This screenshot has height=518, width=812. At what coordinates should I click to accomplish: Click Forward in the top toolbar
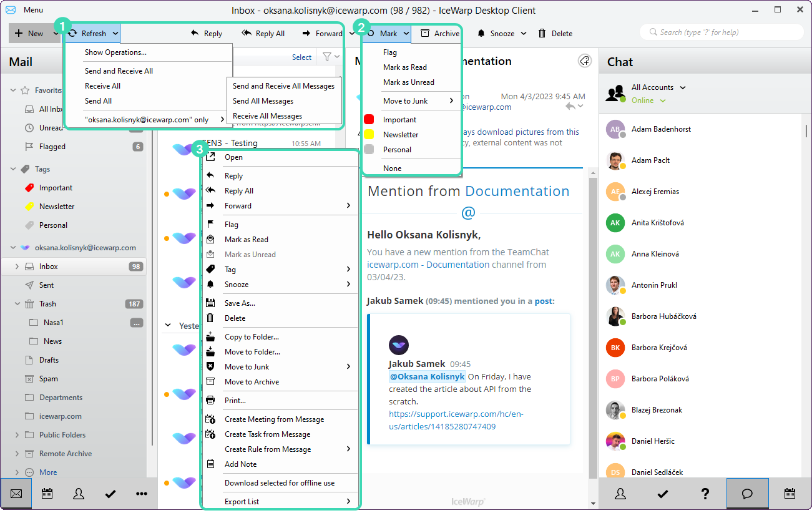point(322,34)
